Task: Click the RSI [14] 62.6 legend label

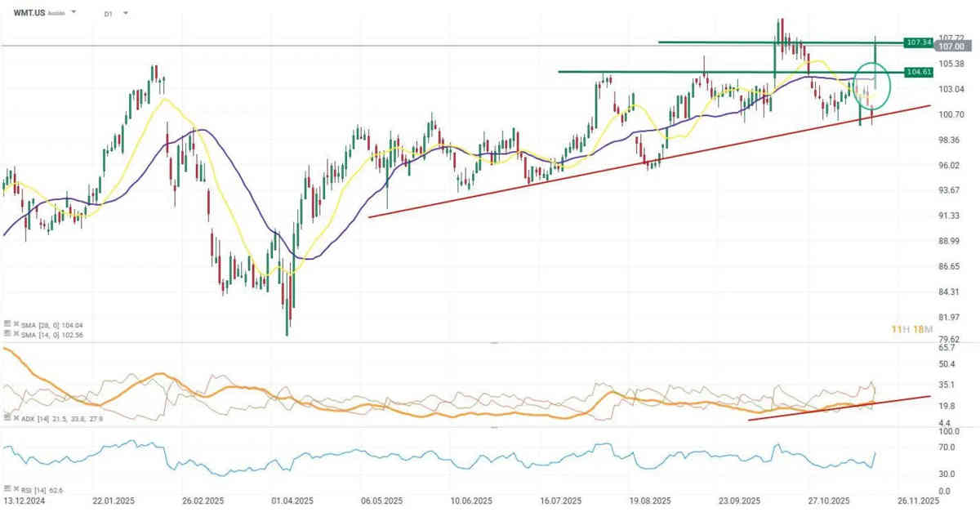Action: [41, 489]
